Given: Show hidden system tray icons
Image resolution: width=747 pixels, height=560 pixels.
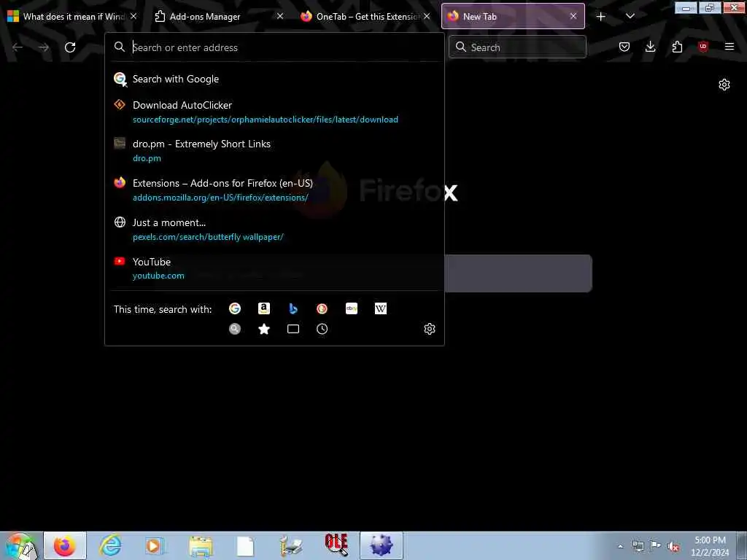Looking at the screenshot, I should coord(620,546).
